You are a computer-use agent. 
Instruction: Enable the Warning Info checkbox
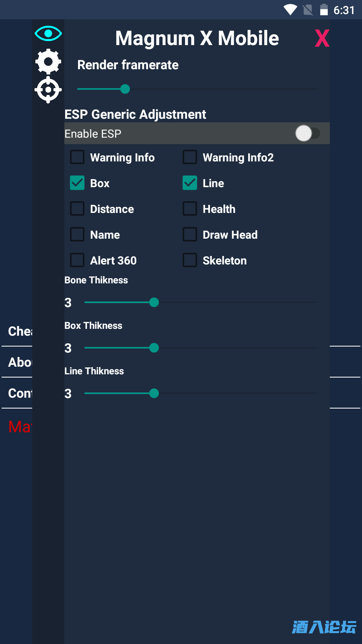77,157
